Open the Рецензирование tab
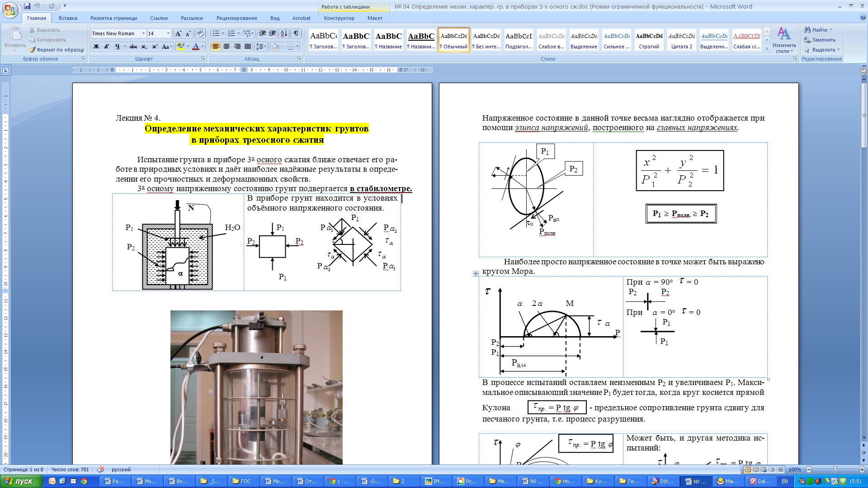The image size is (868, 488). tap(236, 18)
